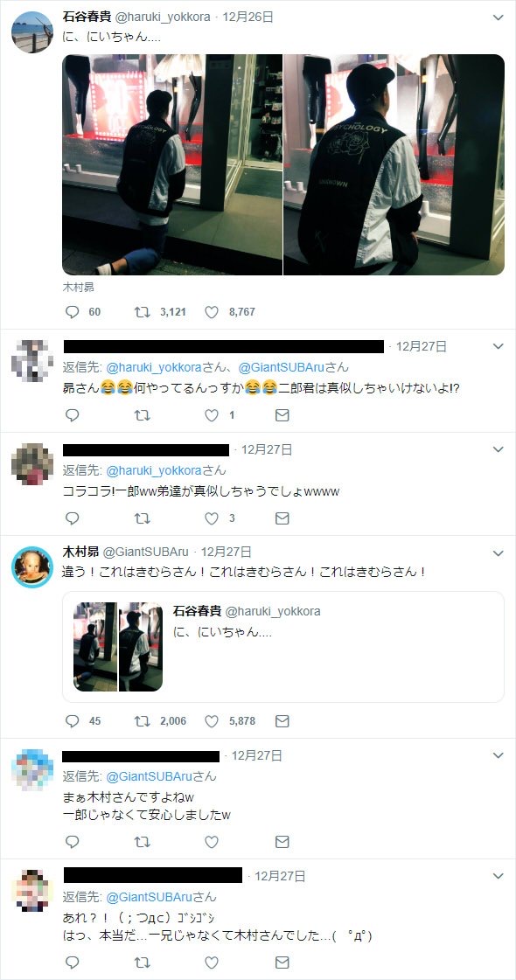516x980 pixels.
Task: Send 木村昴's tweet via direct message envelope
Action: pos(282,720)
